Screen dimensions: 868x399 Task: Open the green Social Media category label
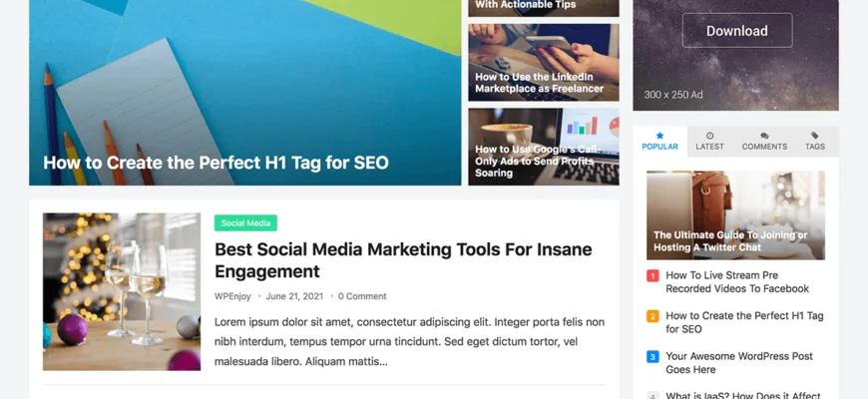[x=245, y=223]
